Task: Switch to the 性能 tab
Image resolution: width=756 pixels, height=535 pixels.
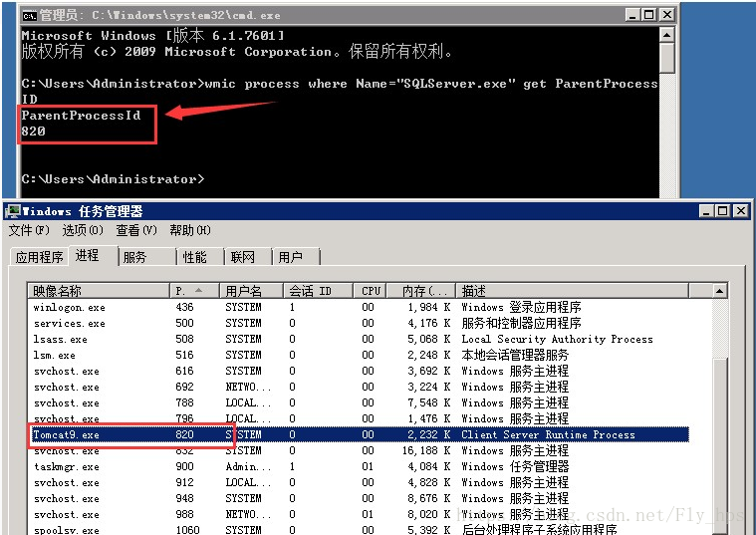Action: (200, 257)
